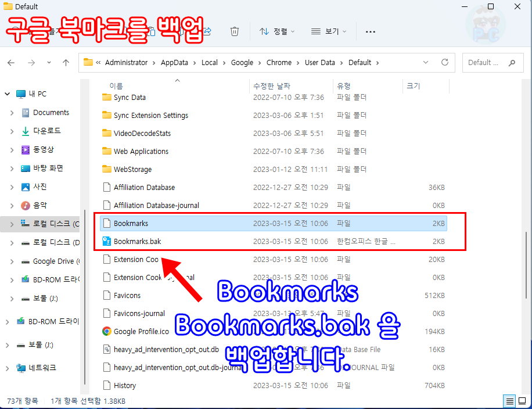532x409 pixels.
Task: Select the Google Profile.ico Chrome icon
Action: coord(106,331)
